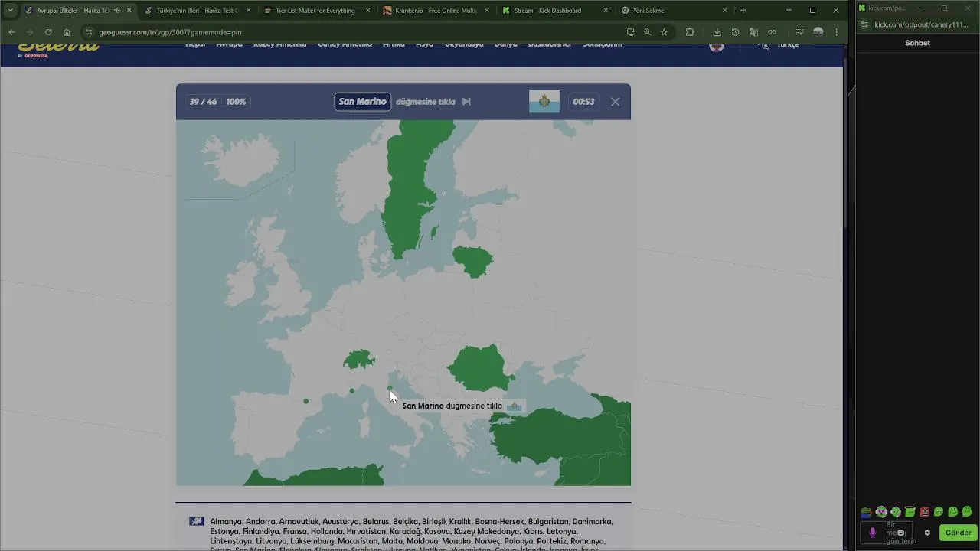Click the 39 / 46 score counter
The height and width of the screenshot is (551, 980).
tap(203, 102)
